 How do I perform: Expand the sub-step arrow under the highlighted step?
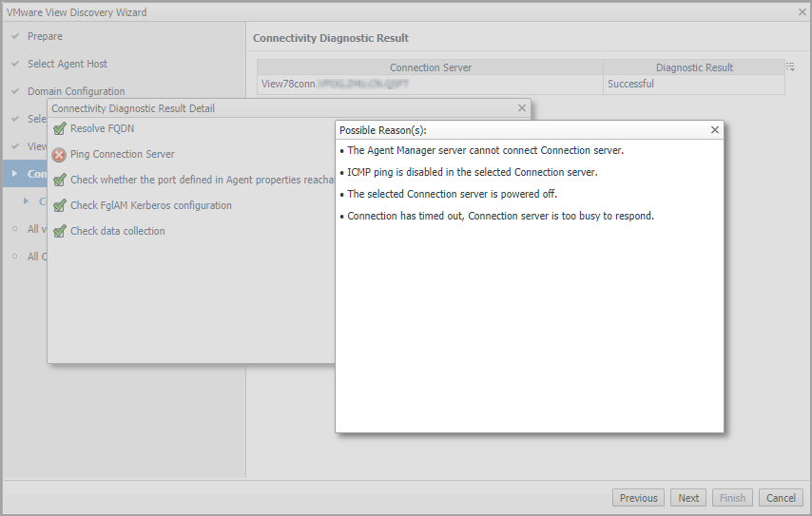27,201
